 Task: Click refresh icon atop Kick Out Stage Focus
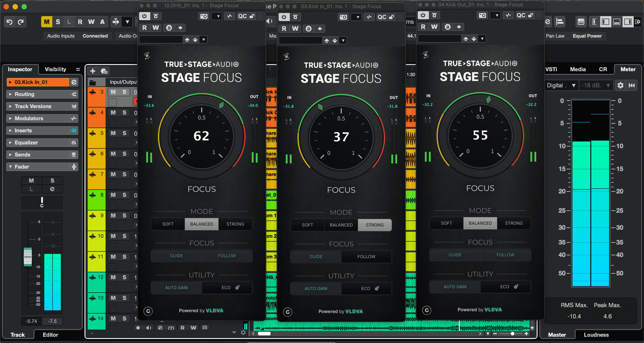[426, 55]
